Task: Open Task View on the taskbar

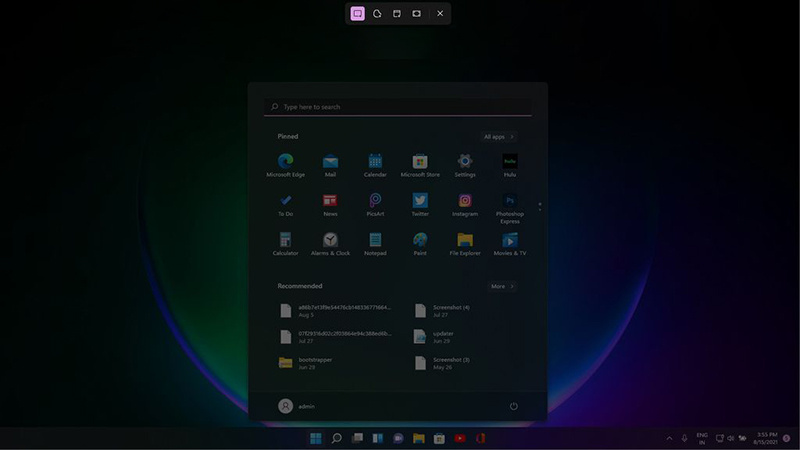Action: (x=357, y=438)
